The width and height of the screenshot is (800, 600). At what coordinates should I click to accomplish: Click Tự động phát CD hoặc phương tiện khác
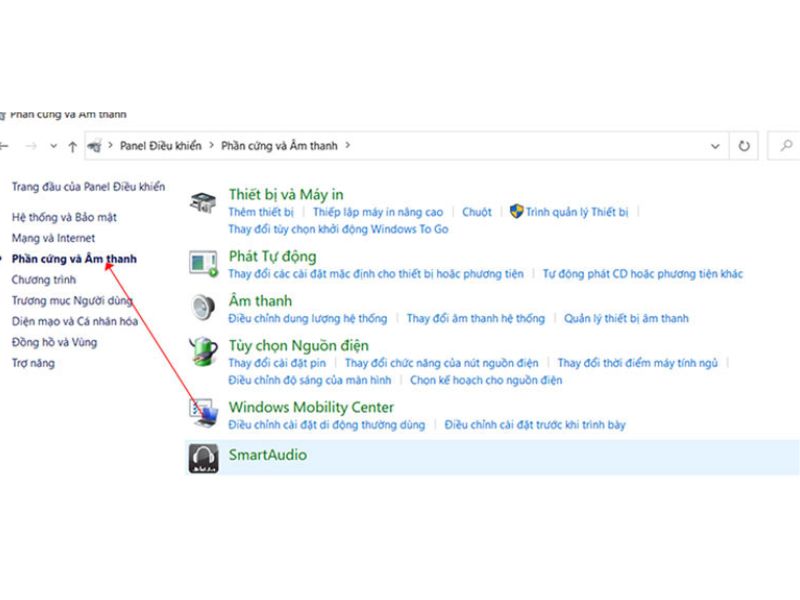(x=643, y=274)
